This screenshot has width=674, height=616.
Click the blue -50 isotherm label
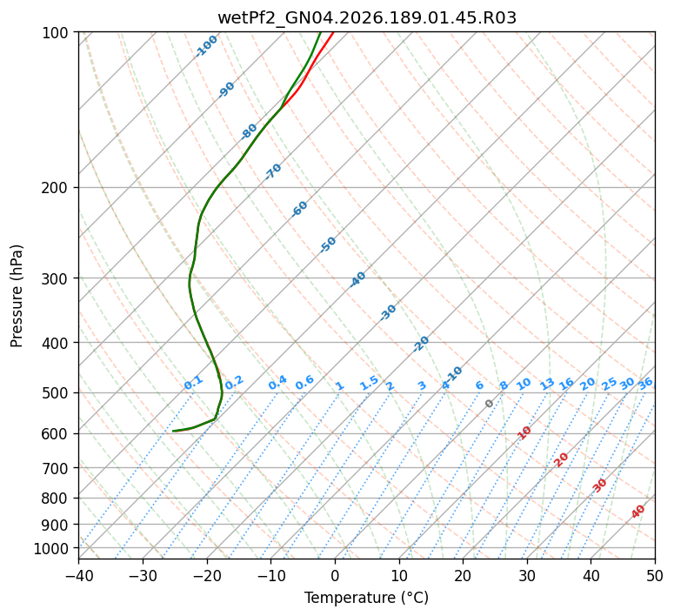coord(328,244)
